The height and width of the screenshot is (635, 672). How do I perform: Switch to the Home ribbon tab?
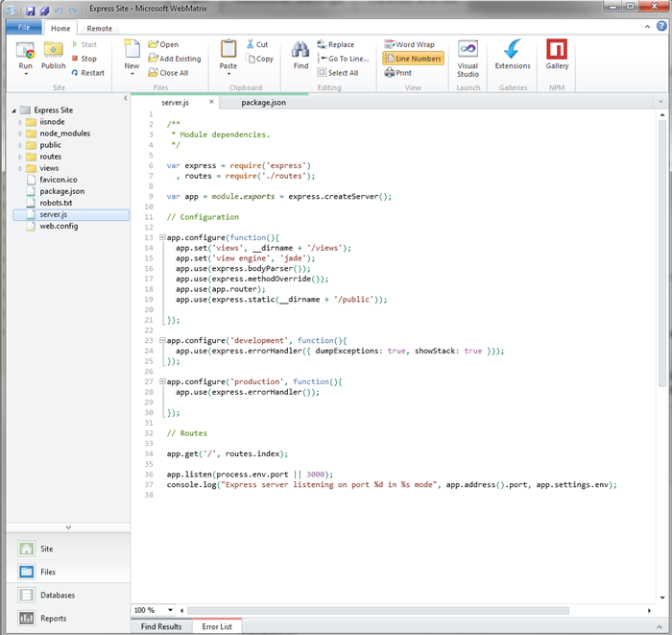(x=60, y=28)
